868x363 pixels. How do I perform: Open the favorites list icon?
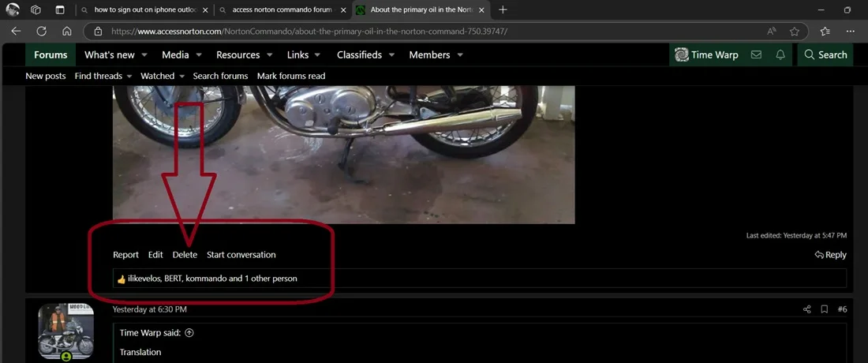tap(825, 32)
